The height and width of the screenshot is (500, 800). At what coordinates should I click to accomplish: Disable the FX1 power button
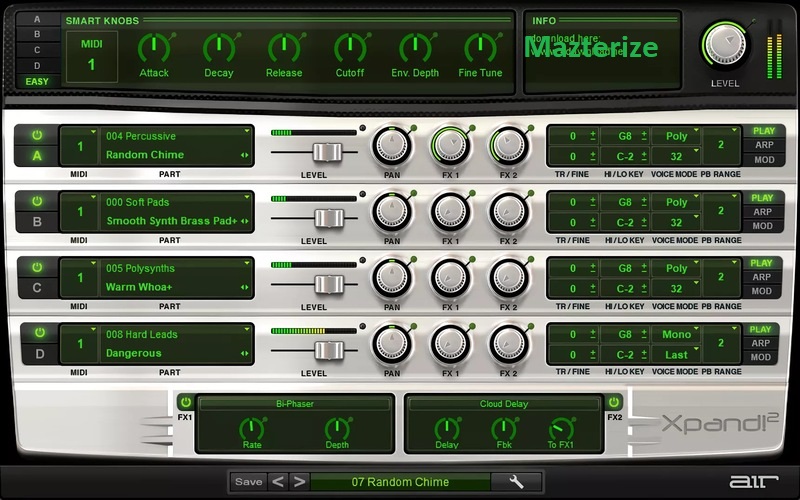click(x=185, y=402)
